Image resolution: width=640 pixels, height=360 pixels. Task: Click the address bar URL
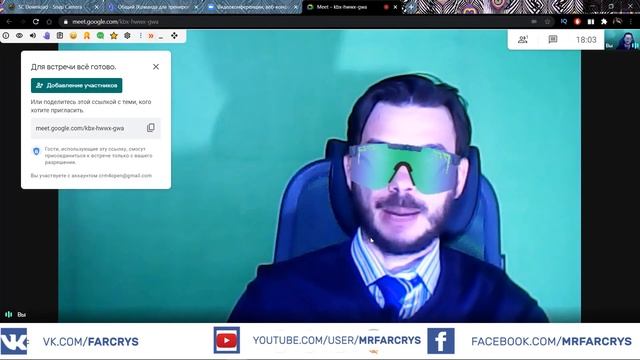coord(115,22)
